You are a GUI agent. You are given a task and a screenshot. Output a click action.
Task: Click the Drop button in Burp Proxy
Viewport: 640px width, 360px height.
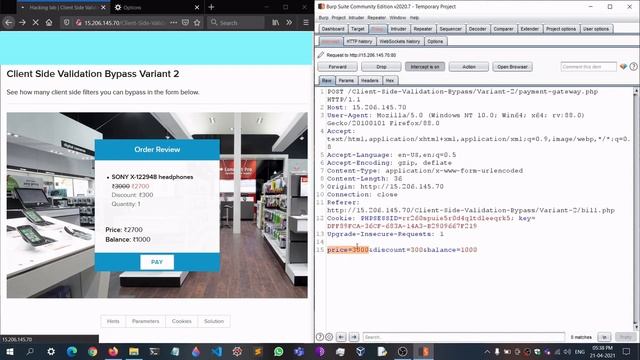click(381, 67)
